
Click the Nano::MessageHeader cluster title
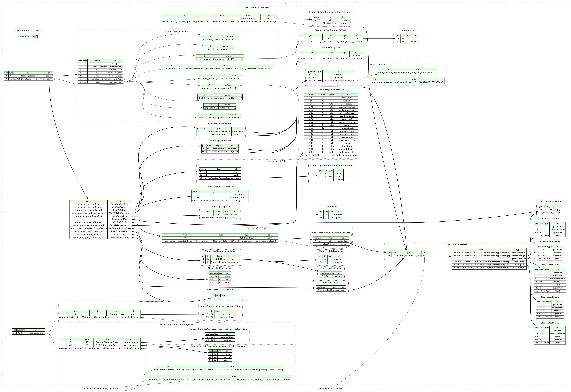[x=176, y=31]
